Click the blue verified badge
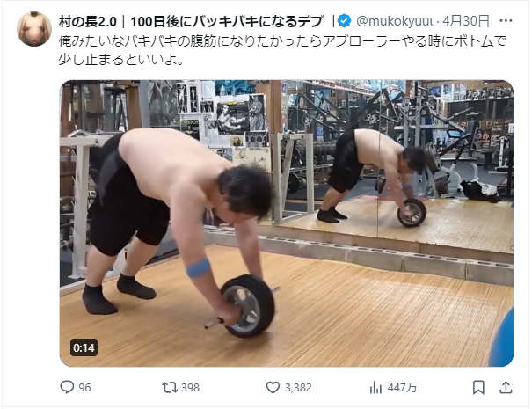Viewport: 532px width, 409px height. point(345,21)
